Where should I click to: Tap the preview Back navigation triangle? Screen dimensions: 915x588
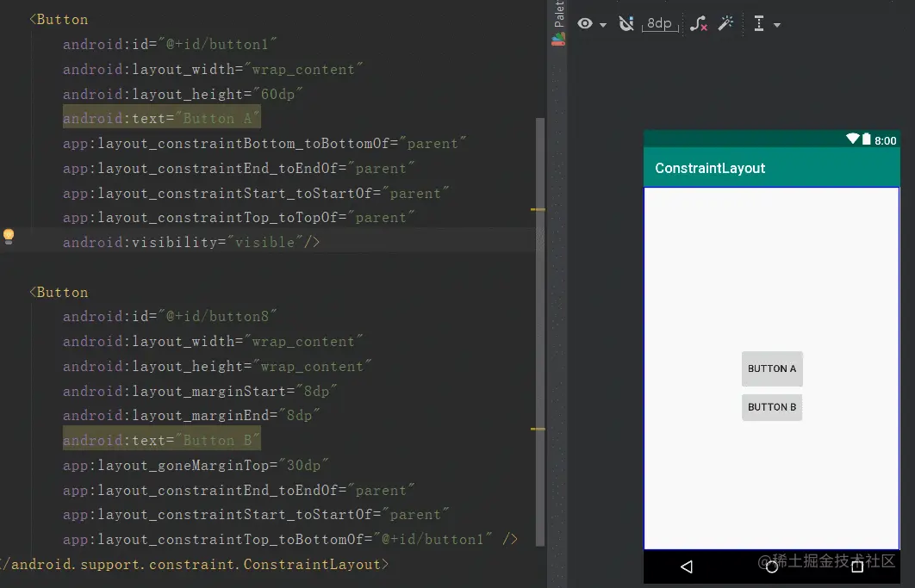pos(687,566)
